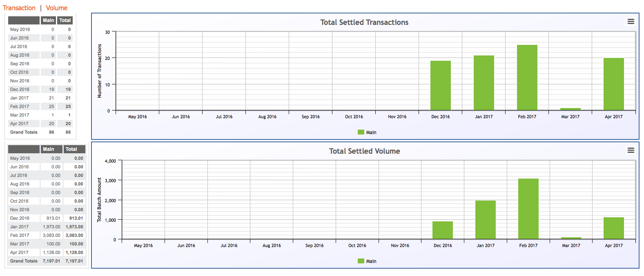
Task: Select the Jan 2017 bar in volume chart
Action: (486, 220)
